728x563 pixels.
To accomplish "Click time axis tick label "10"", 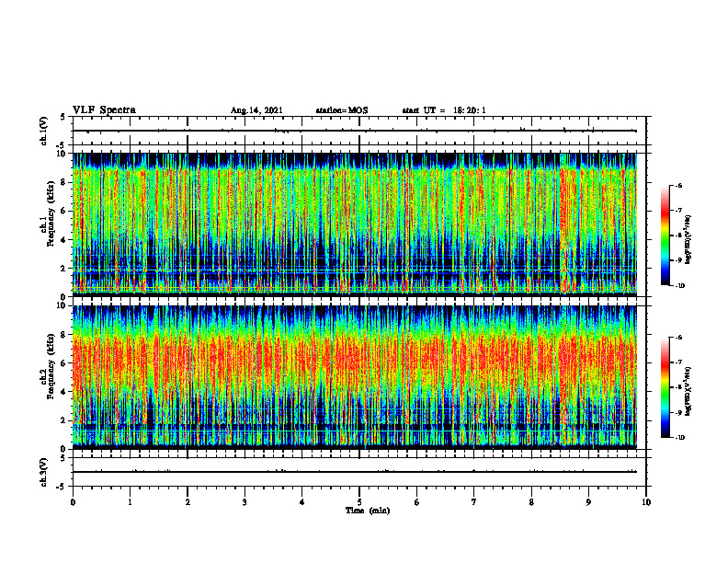I will tap(646, 502).
